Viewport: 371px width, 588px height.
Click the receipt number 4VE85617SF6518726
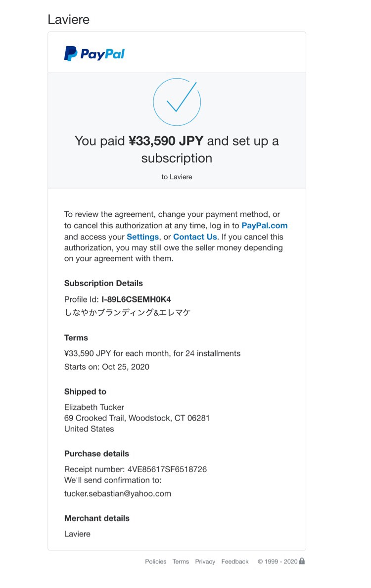pos(167,469)
